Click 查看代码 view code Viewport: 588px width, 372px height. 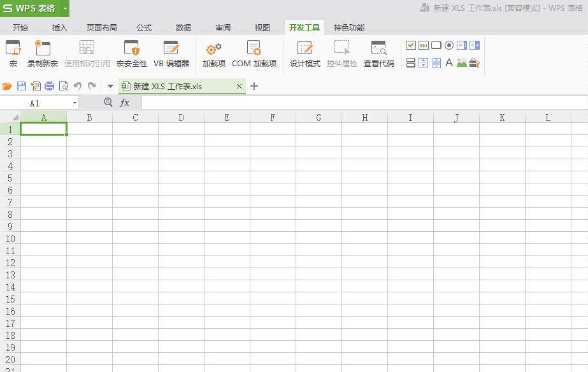[379, 54]
